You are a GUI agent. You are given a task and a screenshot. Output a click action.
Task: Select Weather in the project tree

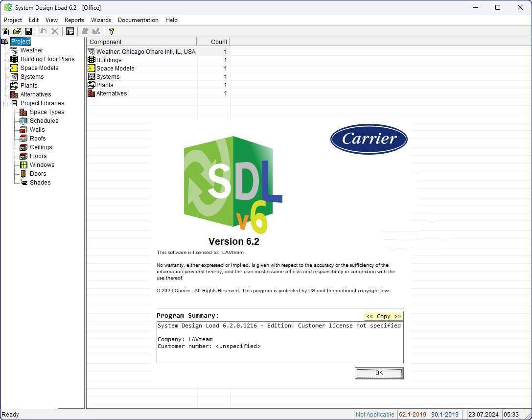point(31,50)
